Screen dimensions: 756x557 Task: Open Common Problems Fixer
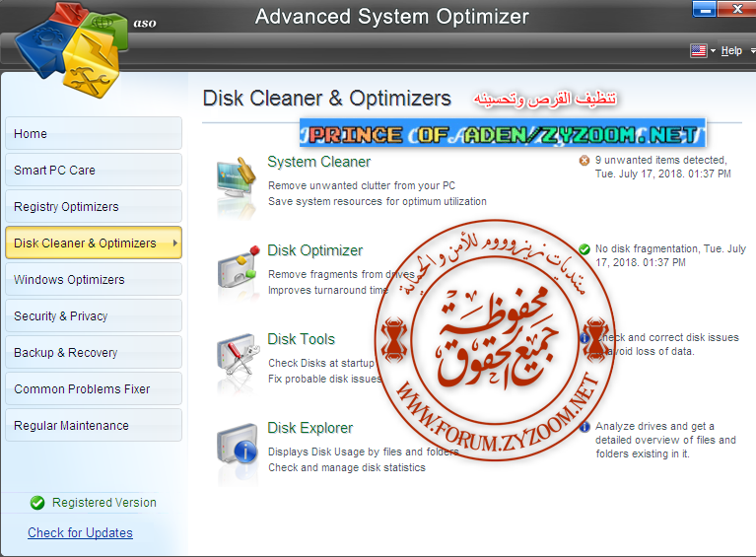pyautogui.click(x=94, y=388)
